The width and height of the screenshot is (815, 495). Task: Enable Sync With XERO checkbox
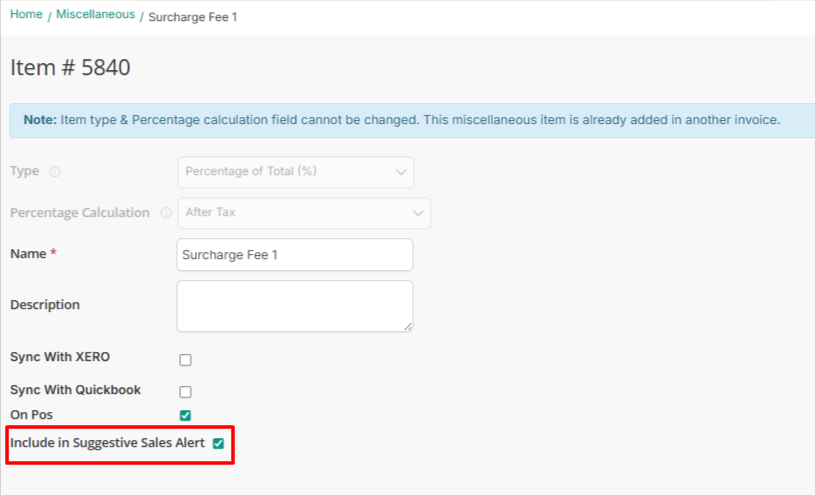[x=185, y=360]
